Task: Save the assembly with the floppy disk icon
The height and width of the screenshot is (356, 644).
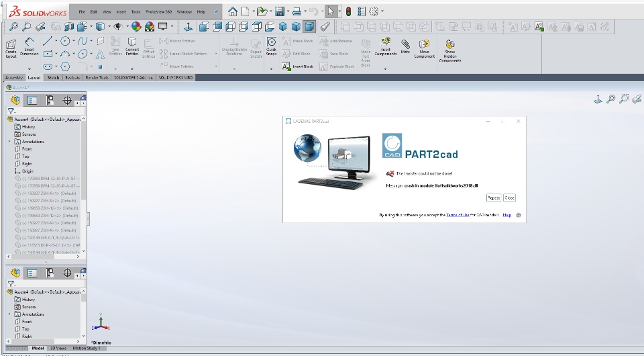Action: (x=280, y=11)
